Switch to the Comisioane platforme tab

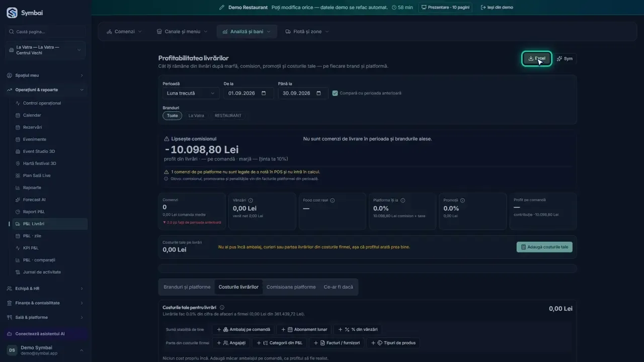click(x=291, y=287)
